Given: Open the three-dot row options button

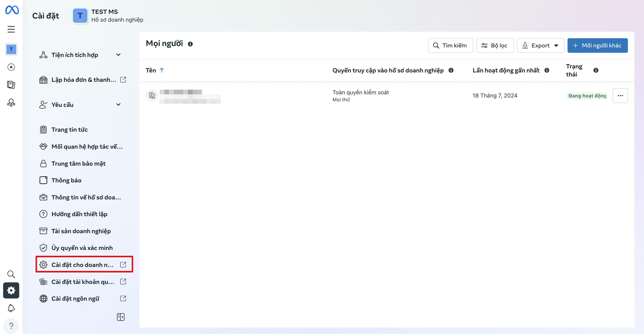Looking at the screenshot, I should (x=620, y=95).
